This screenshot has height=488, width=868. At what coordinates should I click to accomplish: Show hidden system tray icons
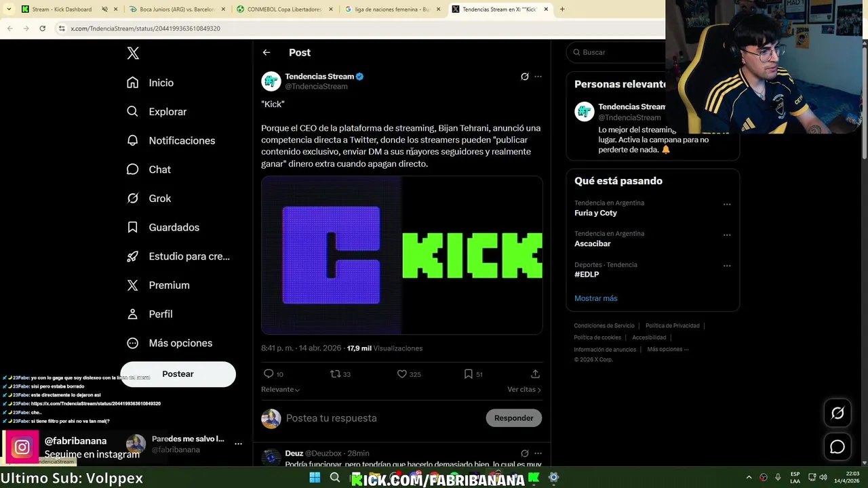tap(749, 478)
